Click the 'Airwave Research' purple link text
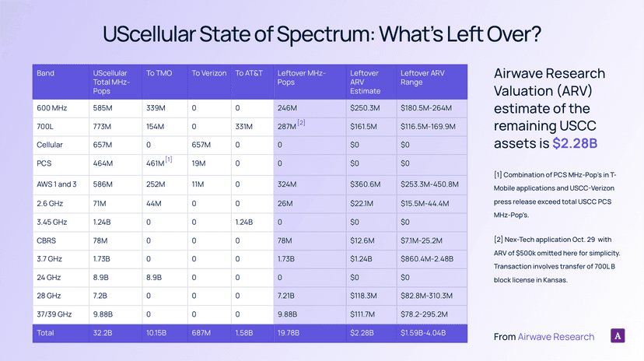 555,337
